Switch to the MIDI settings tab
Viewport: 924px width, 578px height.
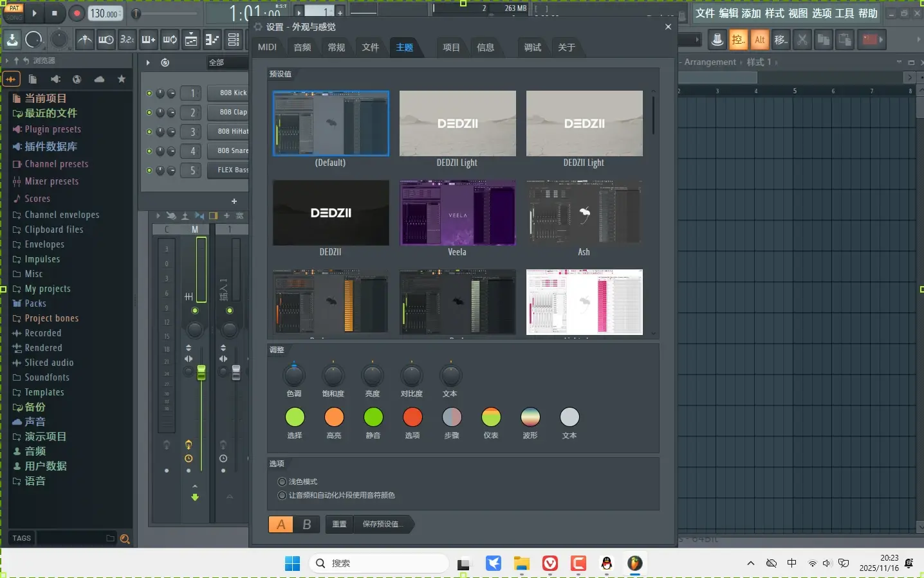tap(267, 47)
